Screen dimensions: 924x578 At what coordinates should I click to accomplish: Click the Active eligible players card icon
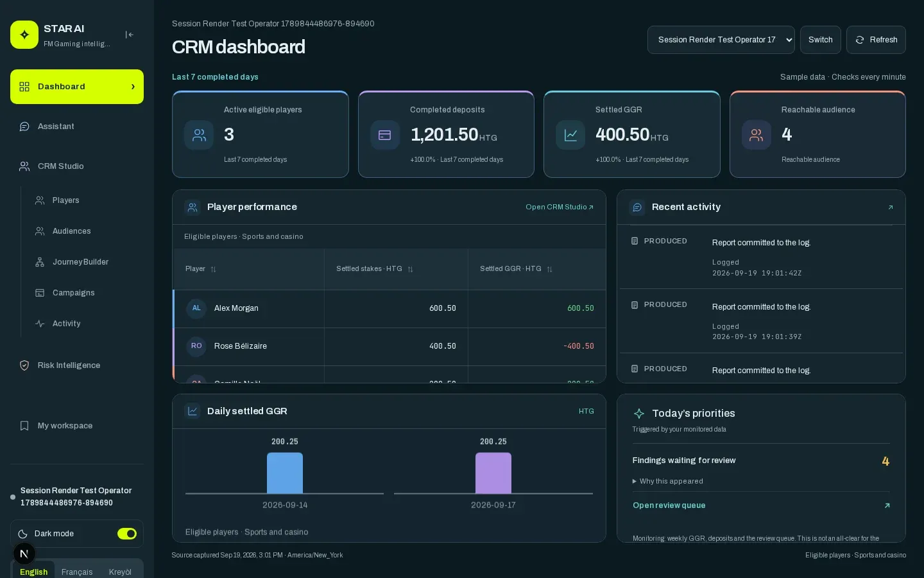[199, 135]
